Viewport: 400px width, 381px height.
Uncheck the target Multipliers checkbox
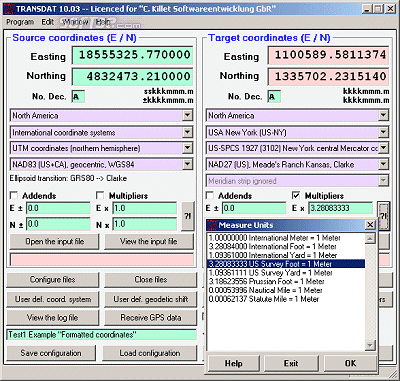(x=296, y=195)
